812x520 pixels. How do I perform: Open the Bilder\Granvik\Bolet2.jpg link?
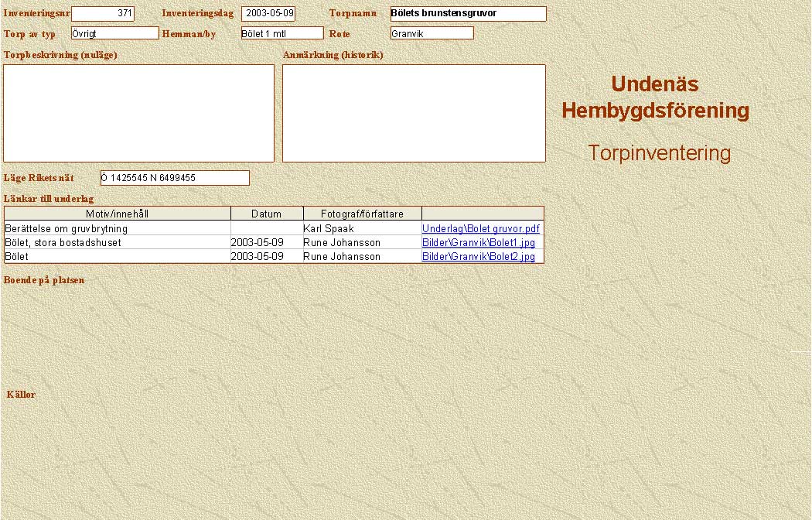tap(478, 257)
